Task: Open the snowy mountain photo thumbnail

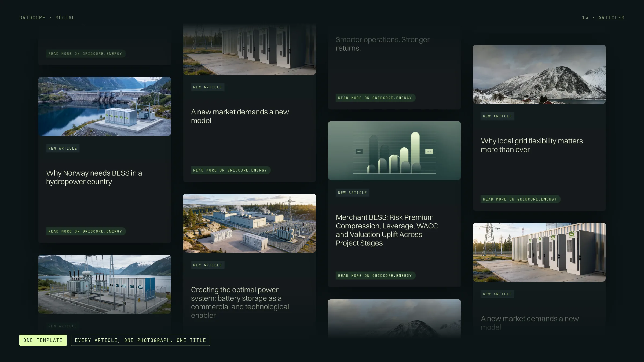Action: pos(539,75)
